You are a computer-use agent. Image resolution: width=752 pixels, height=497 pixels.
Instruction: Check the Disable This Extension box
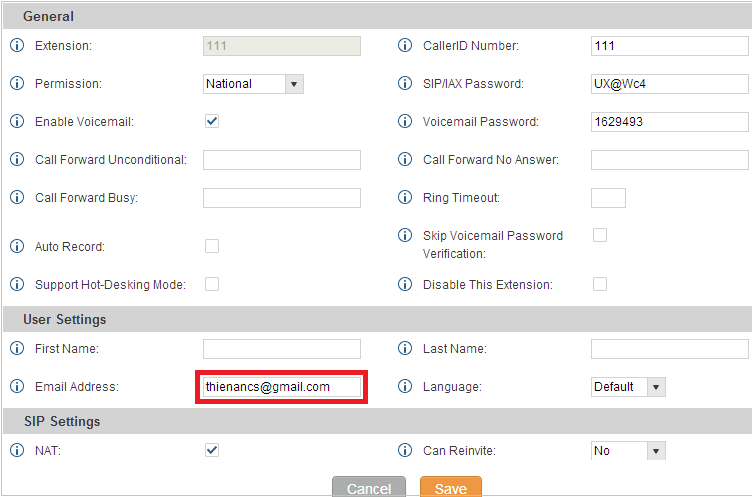[x=600, y=284]
